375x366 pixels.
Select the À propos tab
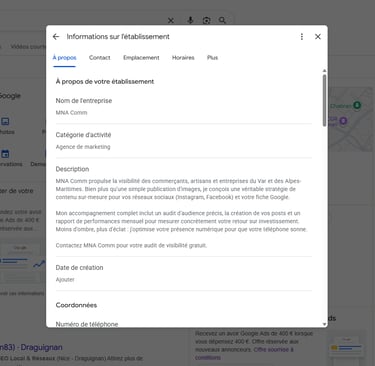pos(64,58)
